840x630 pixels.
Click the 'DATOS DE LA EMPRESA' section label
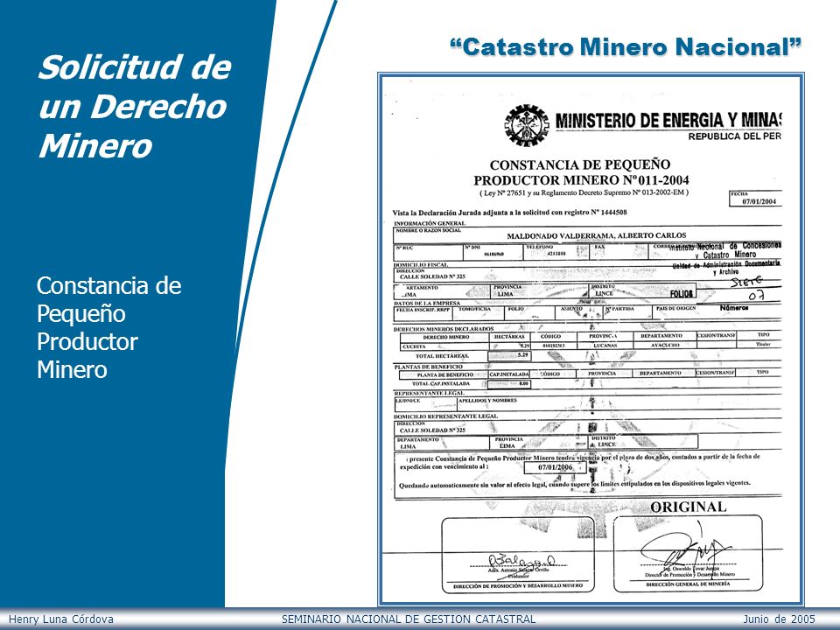click(x=427, y=304)
